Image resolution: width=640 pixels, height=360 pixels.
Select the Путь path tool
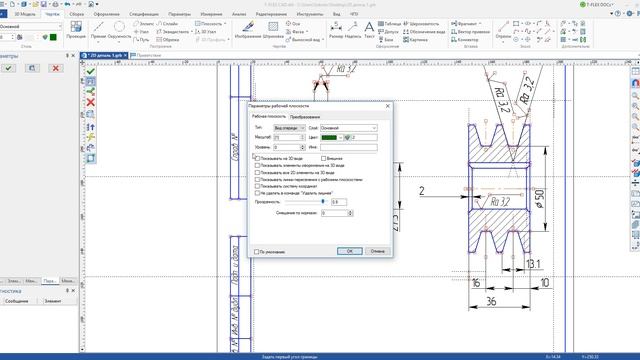pyautogui.click(x=141, y=40)
